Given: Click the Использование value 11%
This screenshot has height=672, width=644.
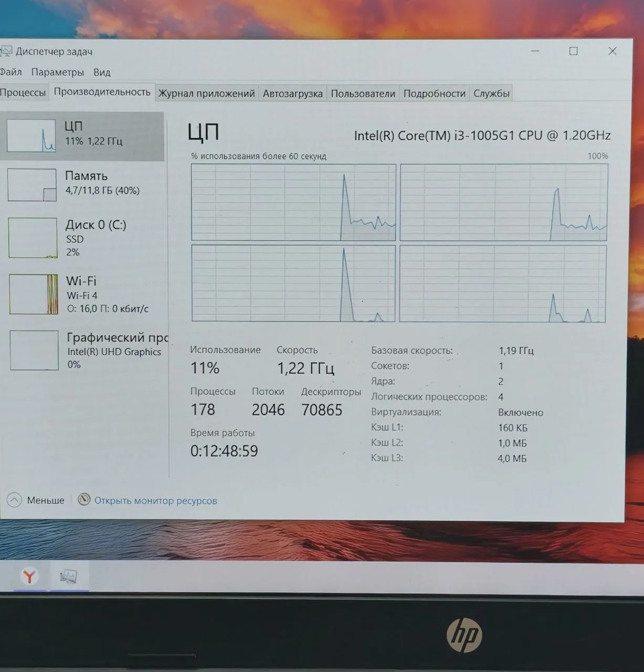Looking at the screenshot, I should click(205, 368).
